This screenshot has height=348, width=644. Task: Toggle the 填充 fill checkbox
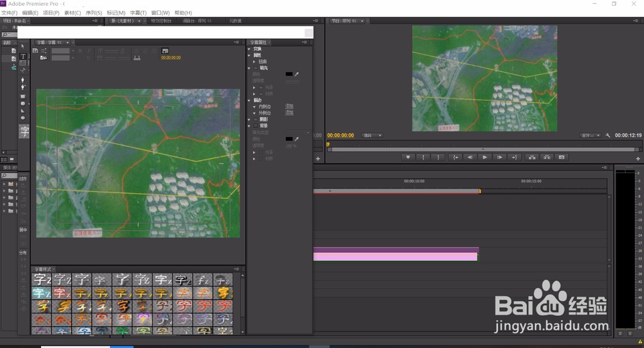(256, 68)
